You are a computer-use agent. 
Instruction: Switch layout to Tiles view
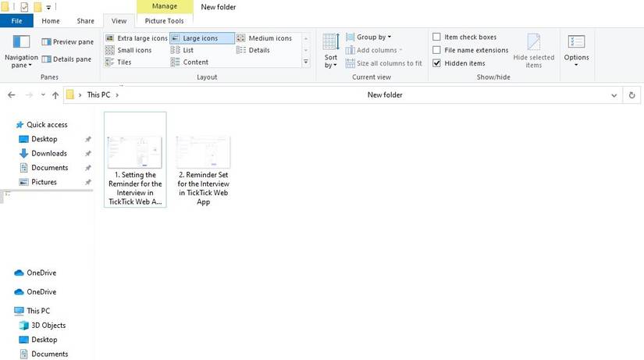[119, 62]
